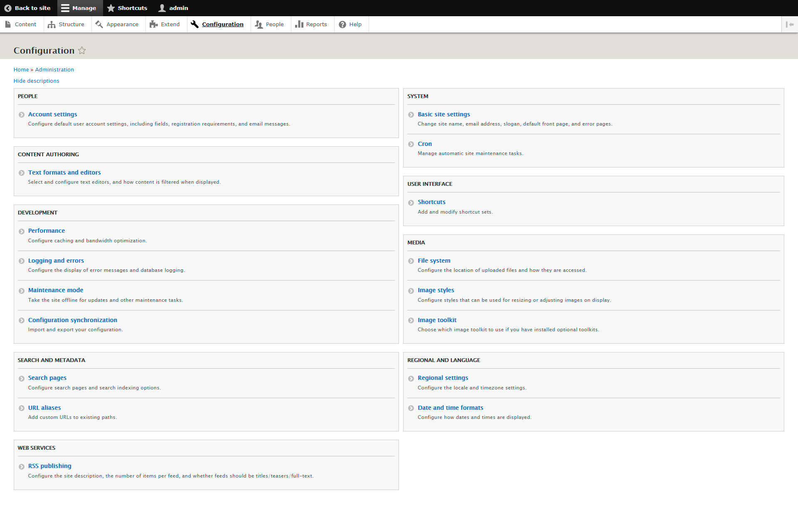Click the Back to site arrow icon

[x=7, y=8]
